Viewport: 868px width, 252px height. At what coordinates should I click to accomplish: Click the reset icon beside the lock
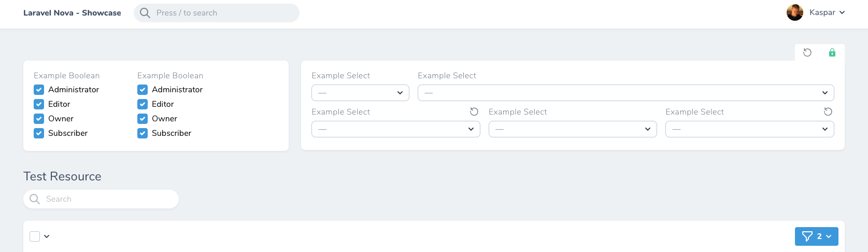point(807,52)
